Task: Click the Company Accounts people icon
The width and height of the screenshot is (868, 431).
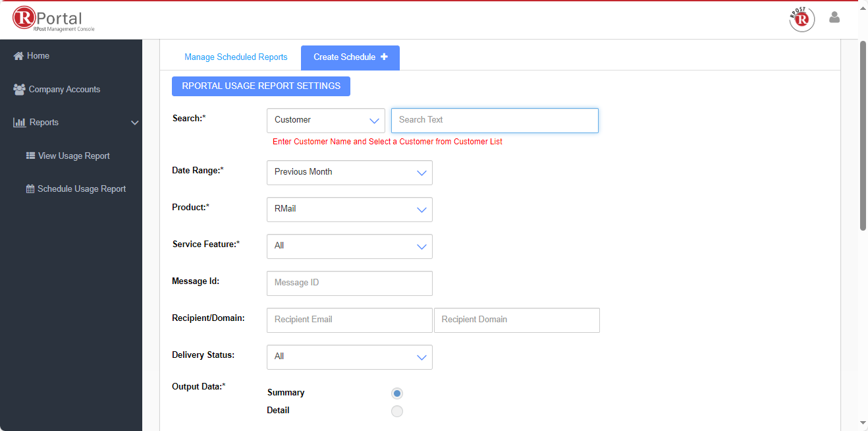Action: [x=19, y=89]
